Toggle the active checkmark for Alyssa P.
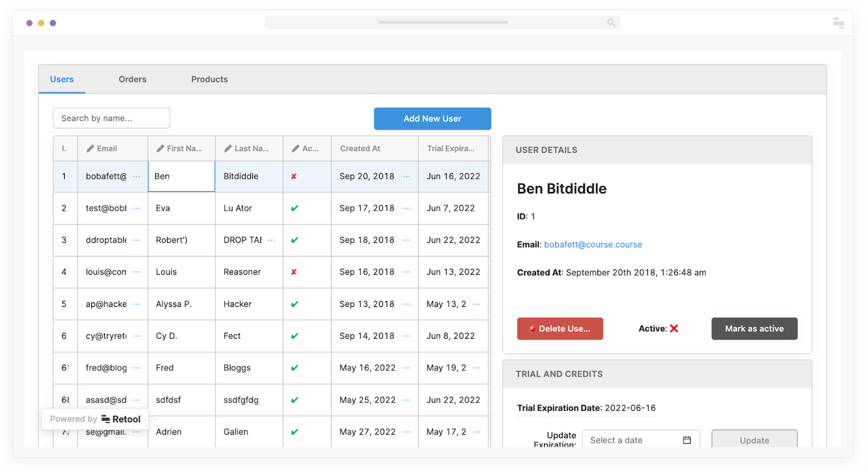Image resolution: width=868 pixels, height=471 pixels. [x=295, y=304]
